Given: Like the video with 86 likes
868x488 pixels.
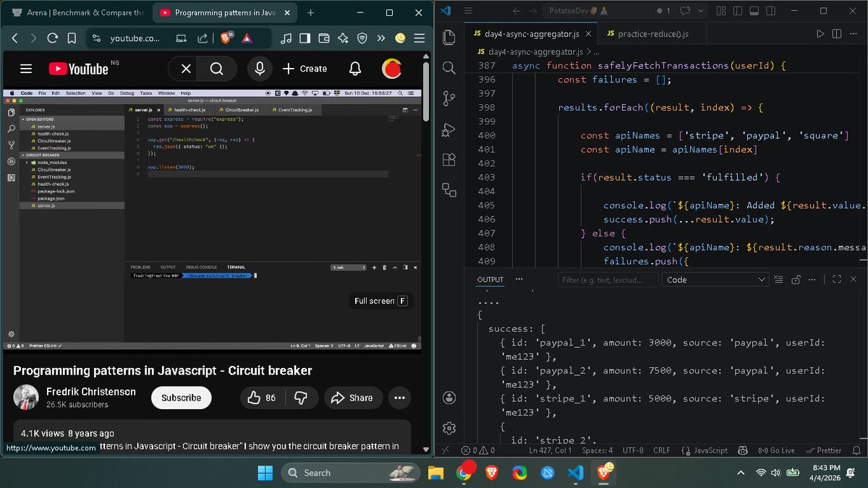Looking at the screenshot, I should point(261,398).
